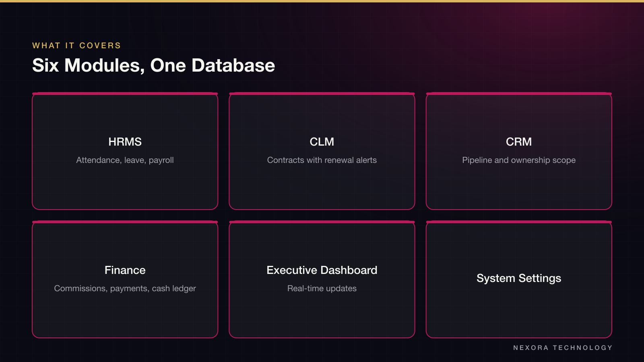The image size is (644, 362).
Task: Select 'Real-time updates' description text
Action: click(322, 288)
